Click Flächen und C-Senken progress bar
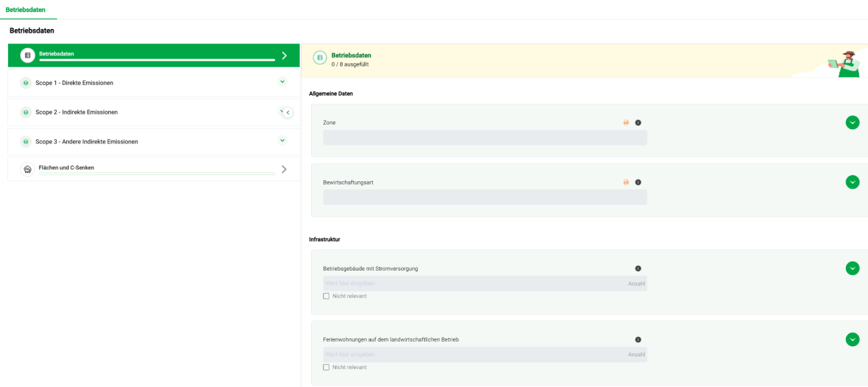The image size is (868, 387). point(157,173)
